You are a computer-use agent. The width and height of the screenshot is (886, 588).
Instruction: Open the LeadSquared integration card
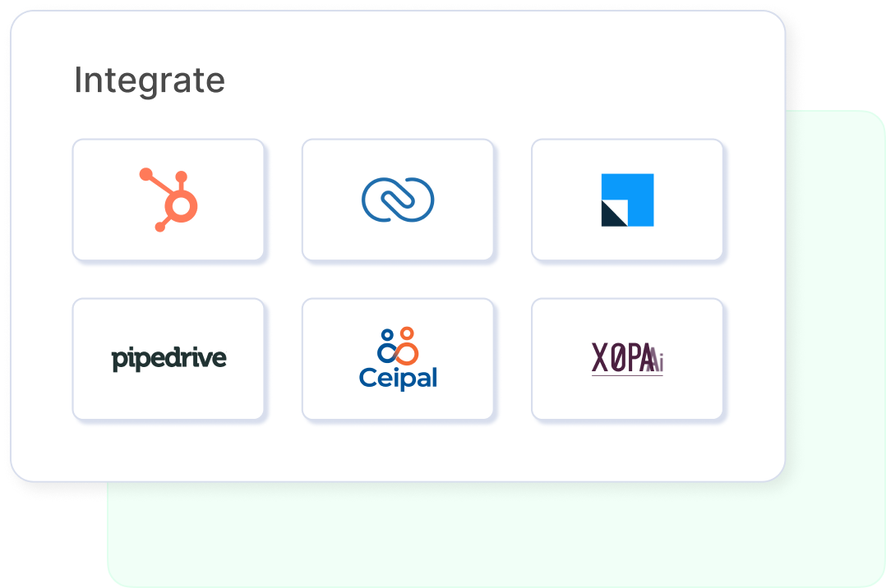coord(627,200)
